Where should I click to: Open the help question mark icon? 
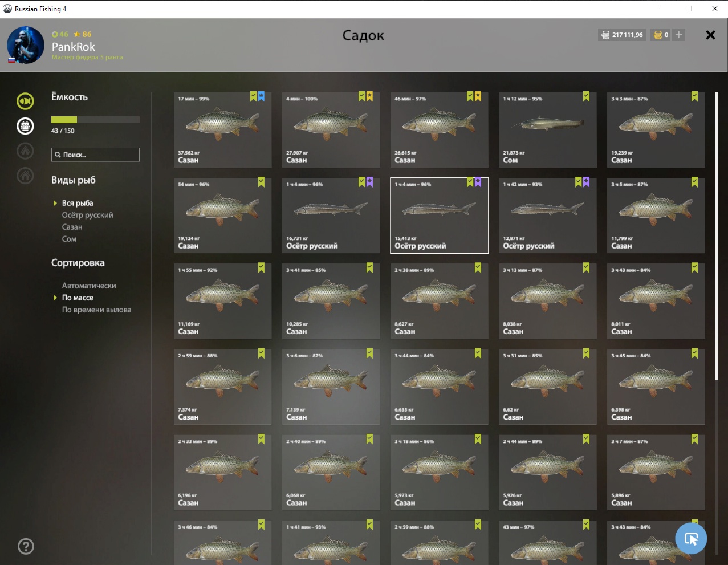click(26, 546)
